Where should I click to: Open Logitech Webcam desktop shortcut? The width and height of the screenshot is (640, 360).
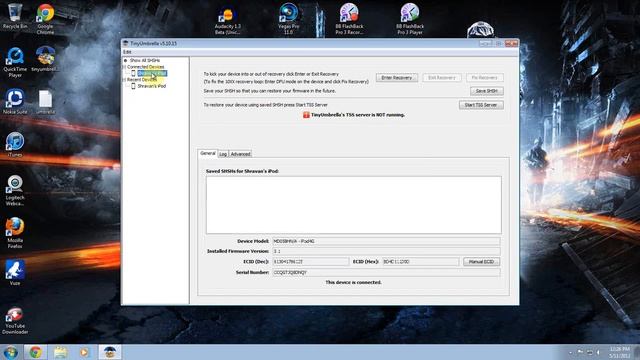pos(15,190)
